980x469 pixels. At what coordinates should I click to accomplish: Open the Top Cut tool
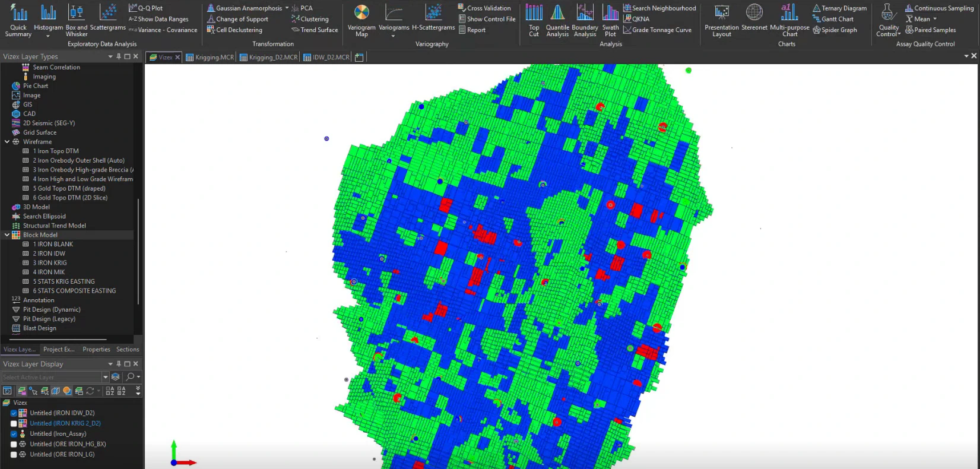534,20
